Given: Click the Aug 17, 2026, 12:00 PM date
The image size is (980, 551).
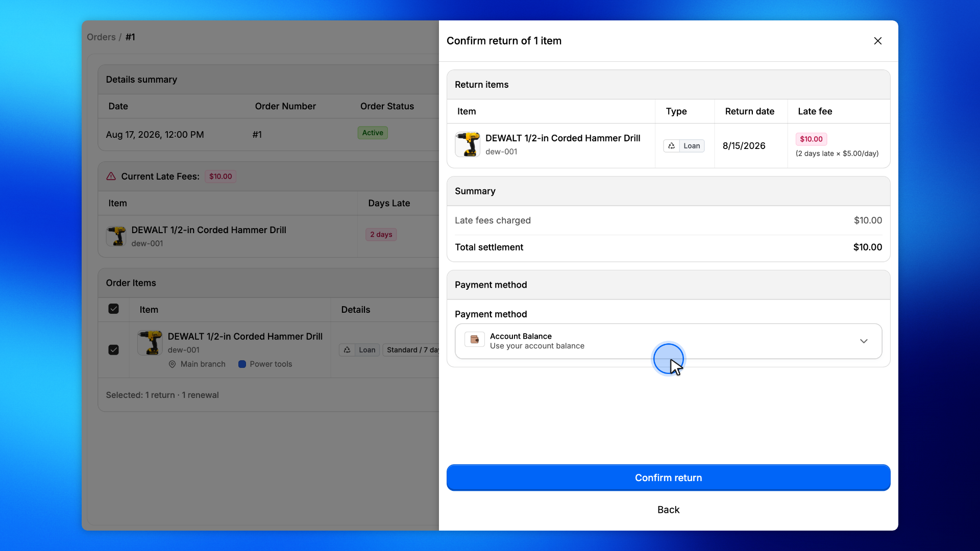Looking at the screenshot, I should (x=155, y=135).
